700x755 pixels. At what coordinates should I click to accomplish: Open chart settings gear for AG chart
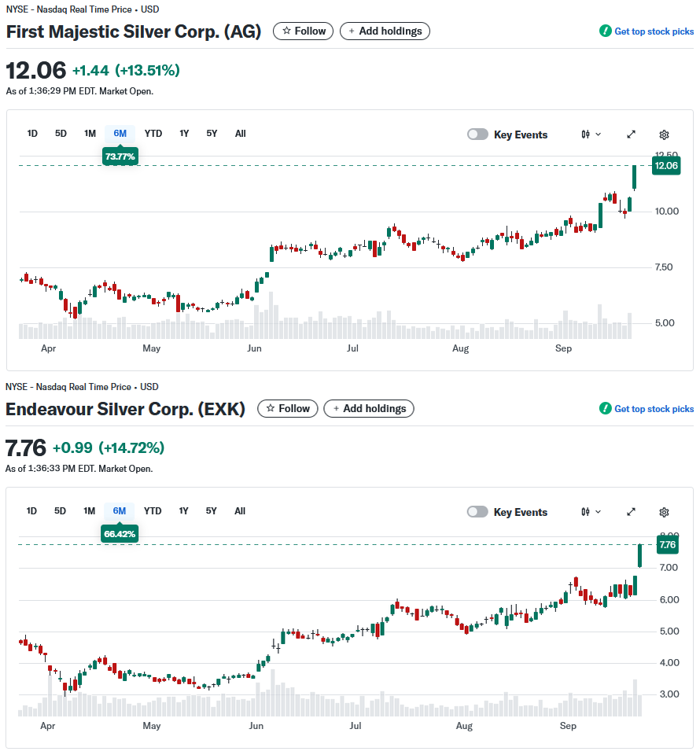coord(664,134)
